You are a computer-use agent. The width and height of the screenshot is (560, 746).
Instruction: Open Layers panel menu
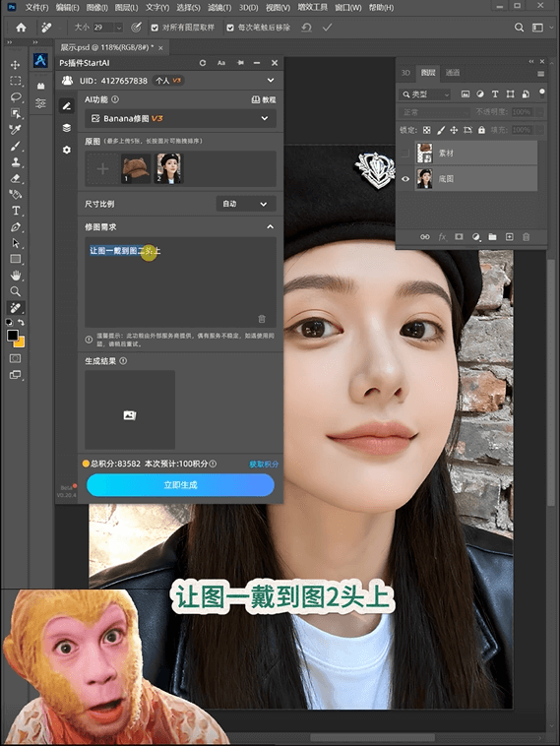pyautogui.click(x=541, y=73)
